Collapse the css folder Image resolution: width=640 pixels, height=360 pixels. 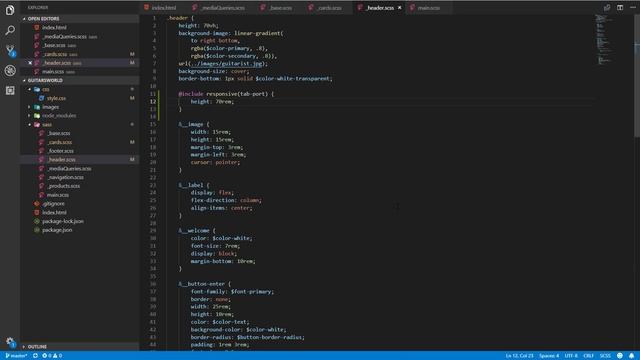point(45,89)
